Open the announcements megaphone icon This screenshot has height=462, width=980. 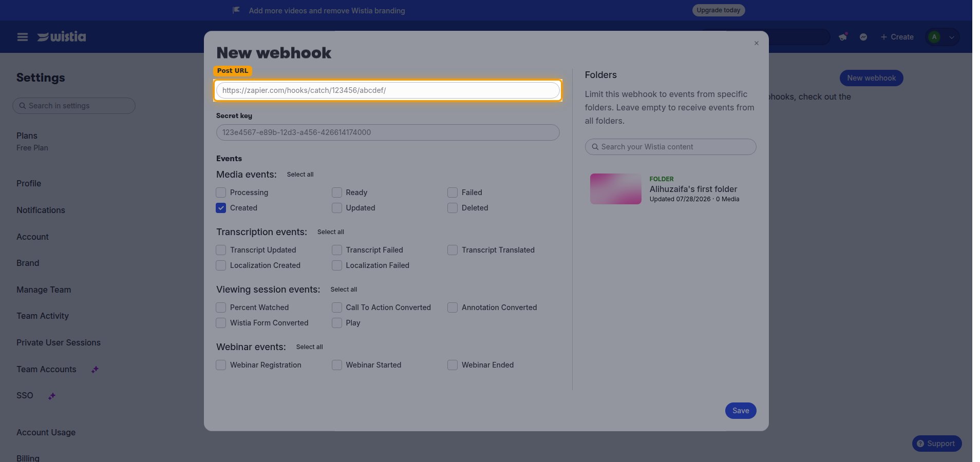point(843,37)
